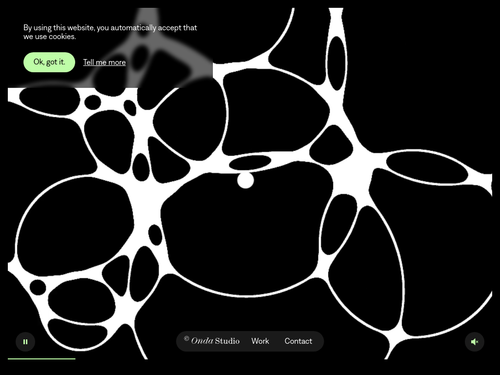Image resolution: width=500 pixels, height=375 pixels.
Task: Open the Work menu item
Action: (260, 341)
